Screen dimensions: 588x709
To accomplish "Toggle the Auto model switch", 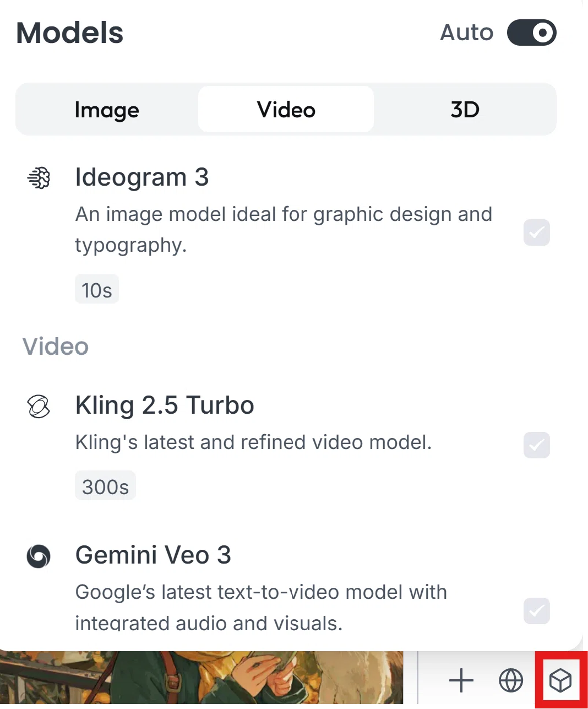I will 531,33.
